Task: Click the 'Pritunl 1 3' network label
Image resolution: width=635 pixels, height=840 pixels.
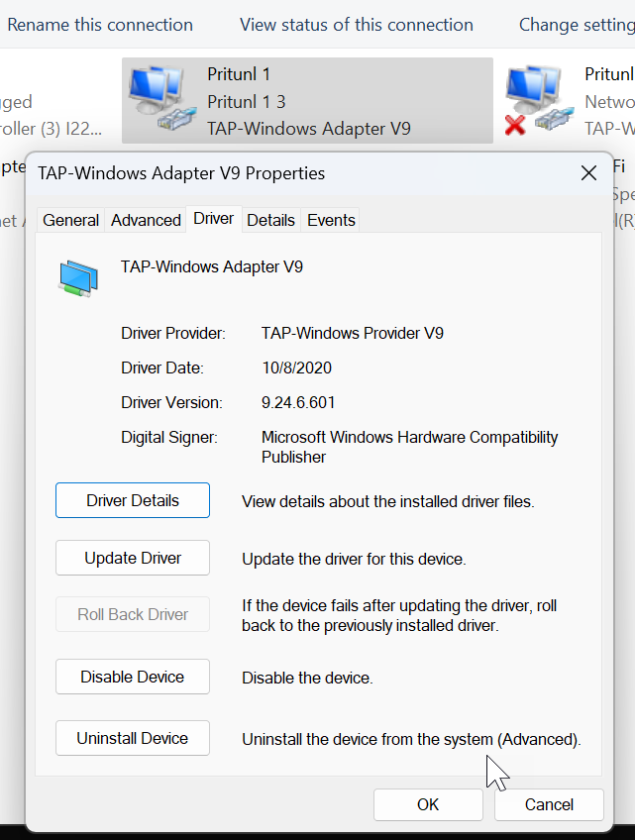Action: (247, 102)
